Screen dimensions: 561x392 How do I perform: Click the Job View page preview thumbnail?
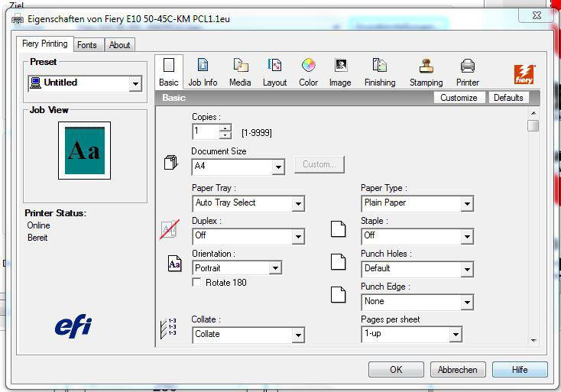coord(84,151)
